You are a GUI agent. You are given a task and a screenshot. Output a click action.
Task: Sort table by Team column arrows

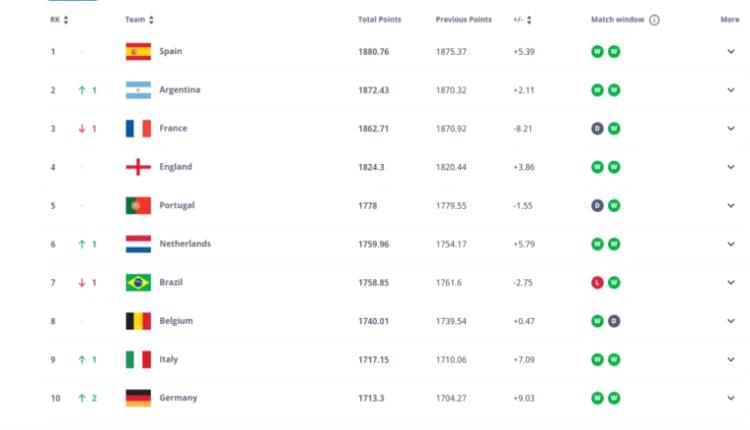pos(151,20)
